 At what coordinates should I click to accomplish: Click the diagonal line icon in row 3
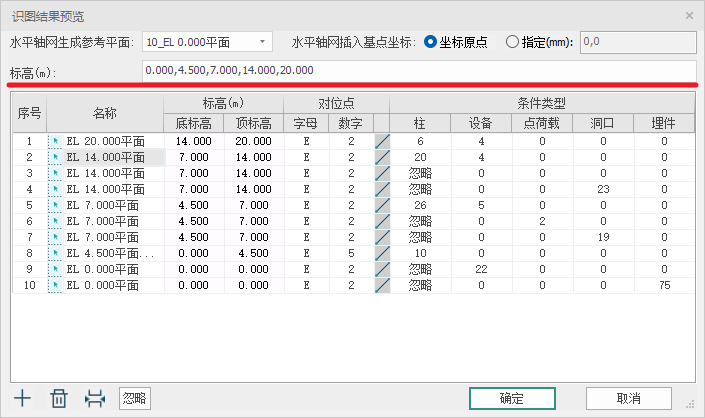pos(381,174)
